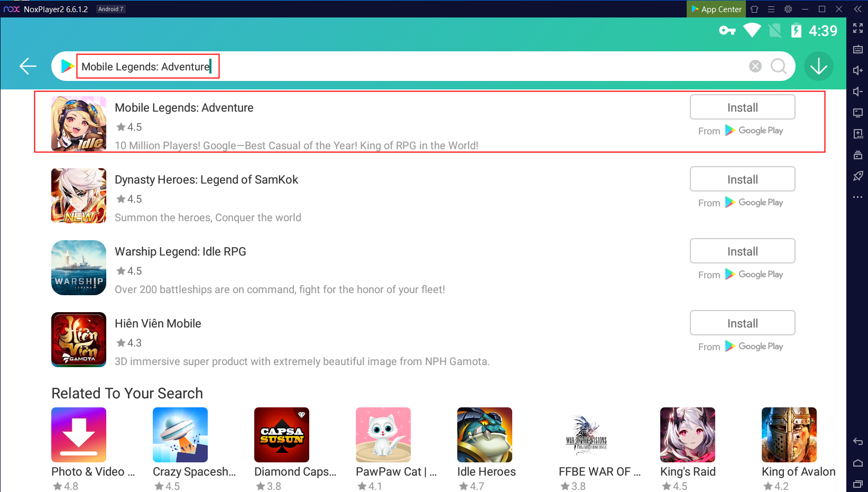Collapse the sidebar with double chevron
The height and width of the screenshot is (492, 868).
pyautogui.click(x=857, y=9)
